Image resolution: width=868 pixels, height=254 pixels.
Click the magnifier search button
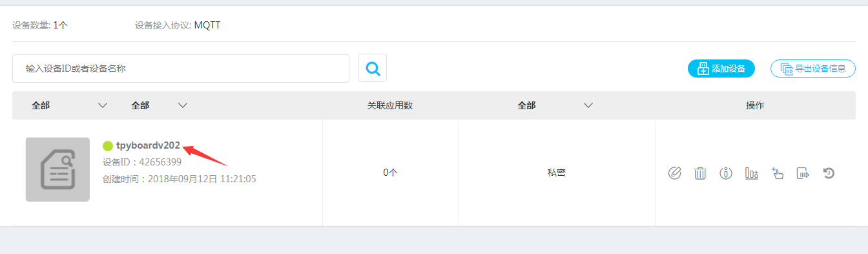[373, 68]
